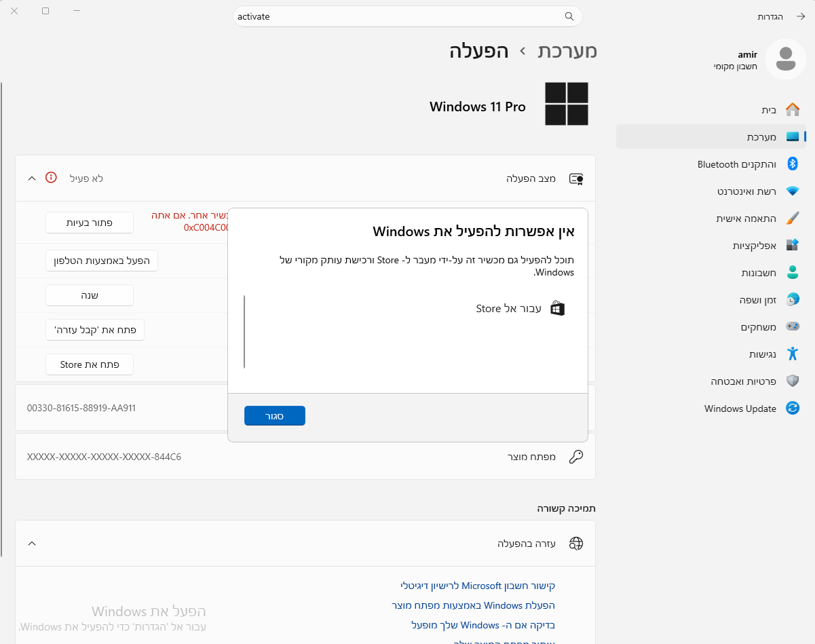This screenshot has height=644, width=815.
Task: Open the בית home icon in the sidebar
Action: [792, 109]
